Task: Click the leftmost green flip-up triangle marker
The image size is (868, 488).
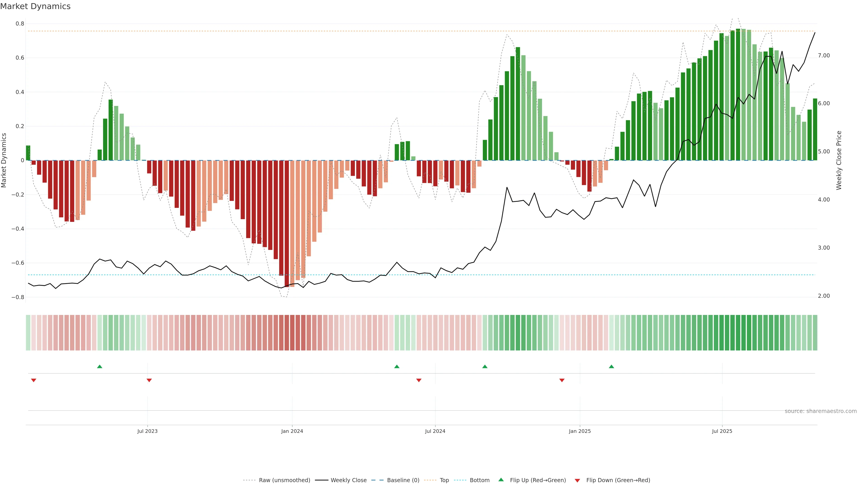Action: [x=99, y=366]
